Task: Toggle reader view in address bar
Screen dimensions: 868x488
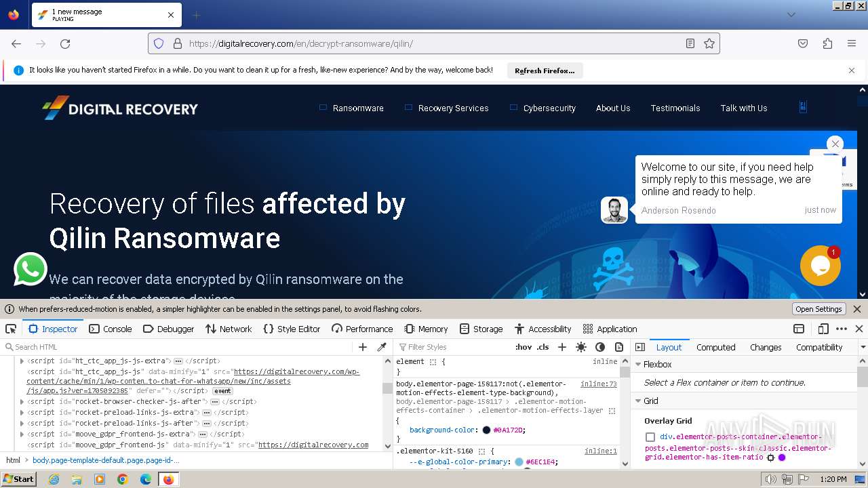Action: click(690, 43)
